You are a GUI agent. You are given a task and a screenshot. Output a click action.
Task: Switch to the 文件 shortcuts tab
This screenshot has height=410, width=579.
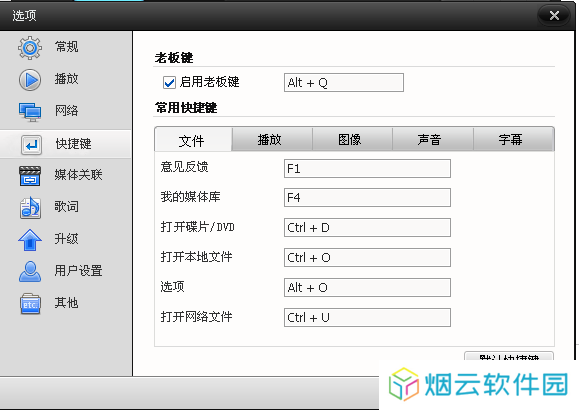pyautogui.click(x=193, y=140)
